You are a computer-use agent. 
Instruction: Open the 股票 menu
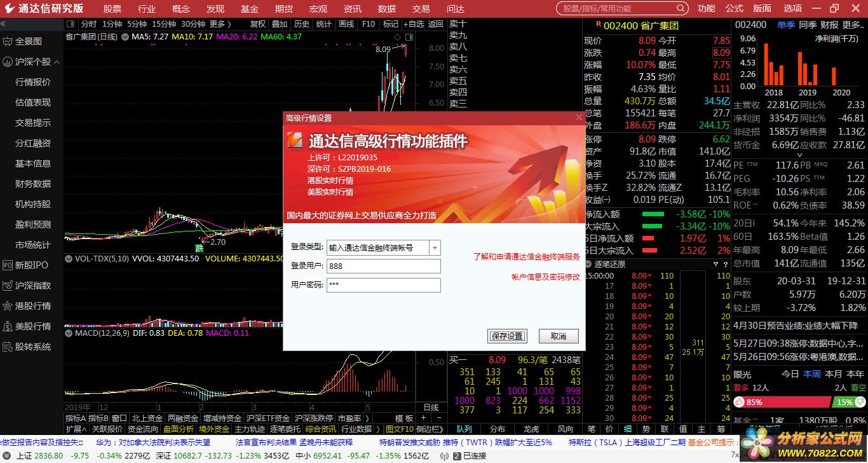tap(112, 9)
